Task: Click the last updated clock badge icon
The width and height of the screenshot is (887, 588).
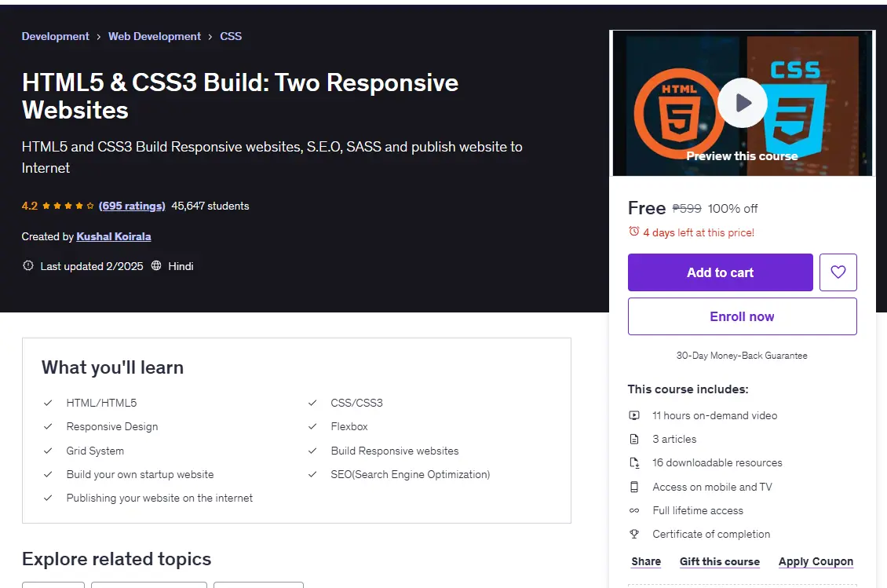Action: [x=27, y=265]
